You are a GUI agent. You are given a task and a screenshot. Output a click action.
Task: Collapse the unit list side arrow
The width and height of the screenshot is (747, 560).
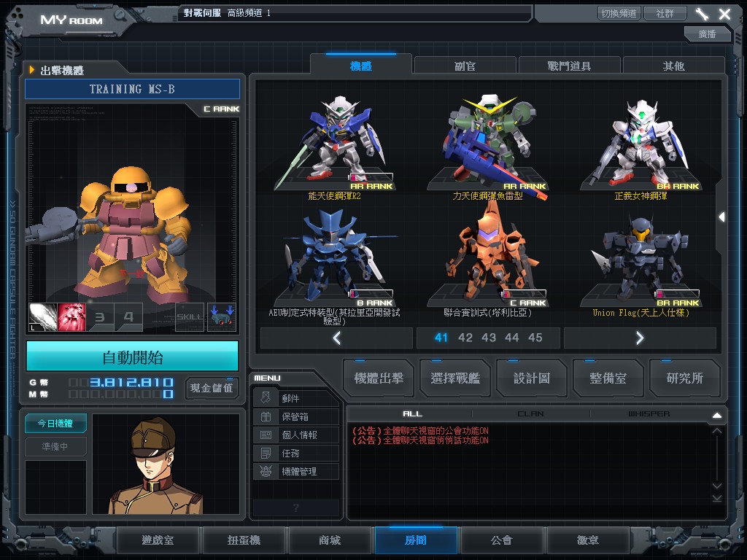(x=721, y=217)
